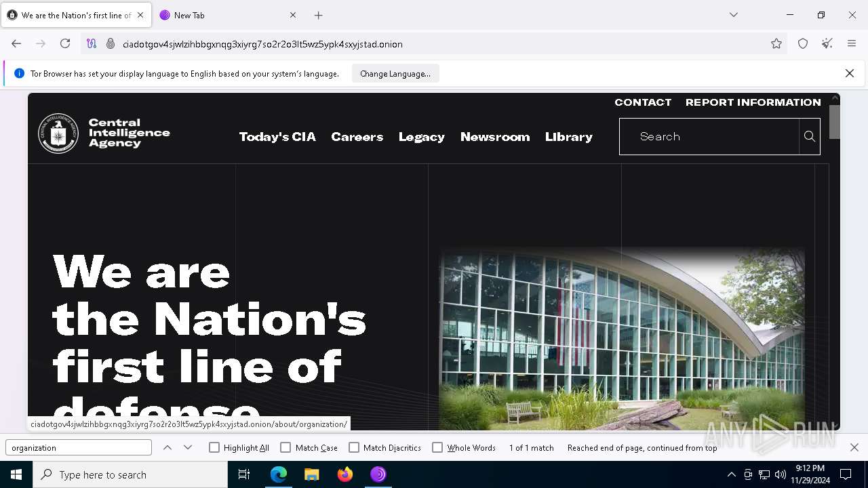The width and height of the screenshot is (868, 488).
Task: Show hidden system tray icons
Action: click(731, 474)
